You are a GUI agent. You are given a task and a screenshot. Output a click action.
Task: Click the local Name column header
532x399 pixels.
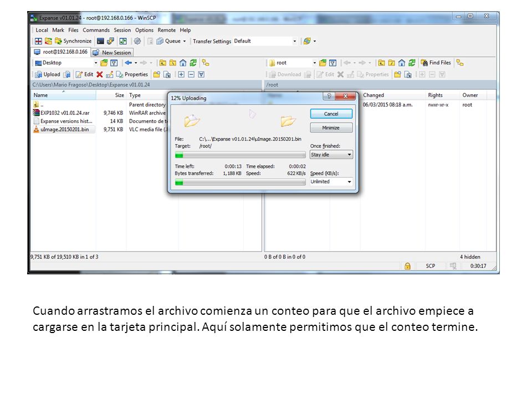(x=63, y=95)
